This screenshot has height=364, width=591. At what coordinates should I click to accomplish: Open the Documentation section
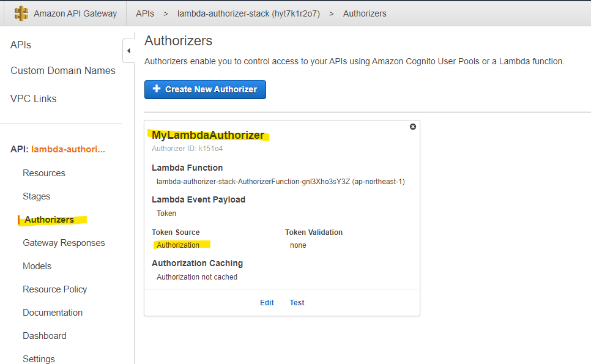(x=53, y=312)
